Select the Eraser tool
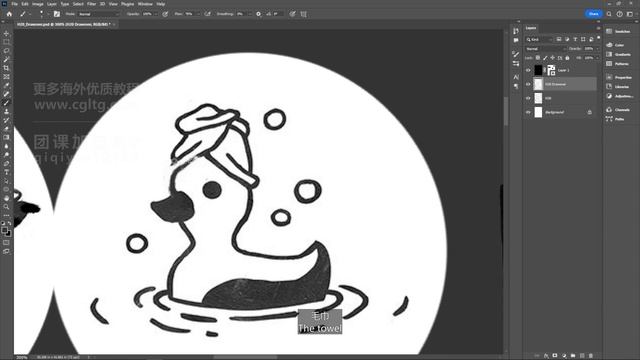The height and width of the screenshot is (360, 640). [x=6, y=129]
